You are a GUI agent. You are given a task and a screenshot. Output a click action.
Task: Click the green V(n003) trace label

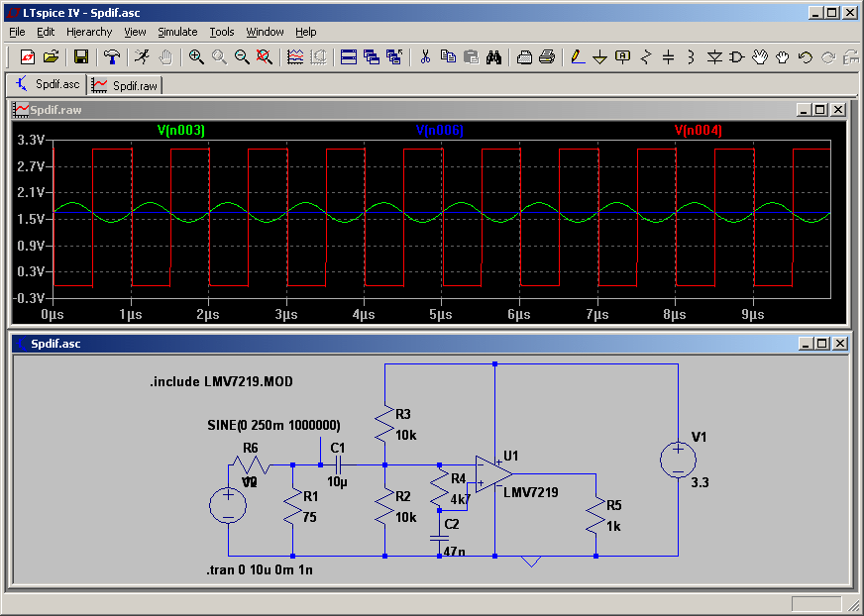tap(180, 130)
